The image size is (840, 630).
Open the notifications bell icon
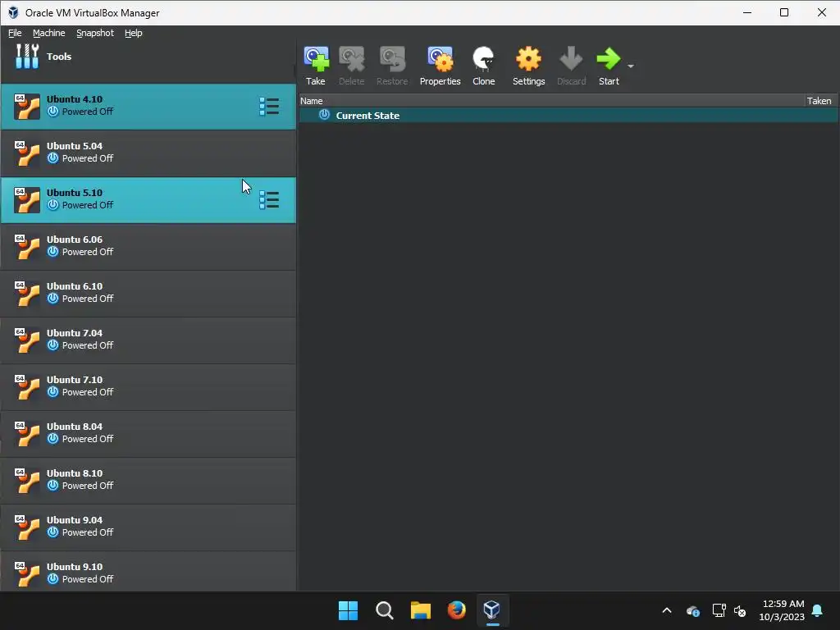(x=818, y=610)
